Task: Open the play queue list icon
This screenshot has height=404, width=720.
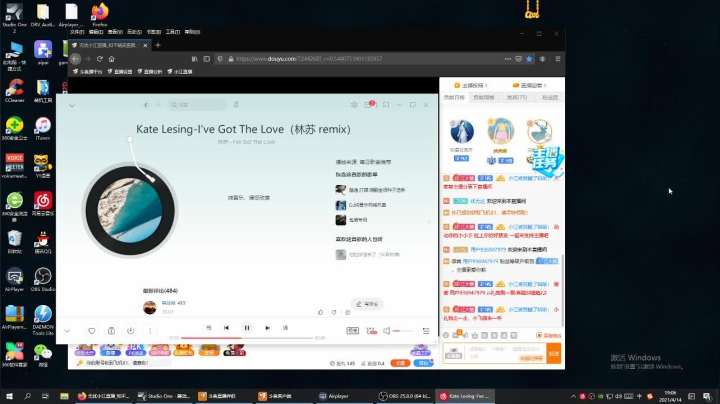Action: (x=426, y=331)
